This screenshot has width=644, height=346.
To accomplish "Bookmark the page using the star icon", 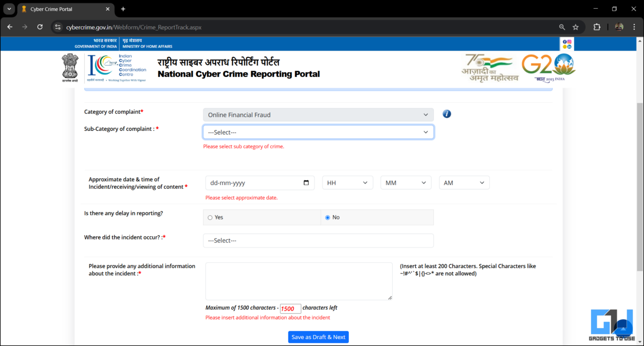I will pyautogui.click(x=576, y=26).
